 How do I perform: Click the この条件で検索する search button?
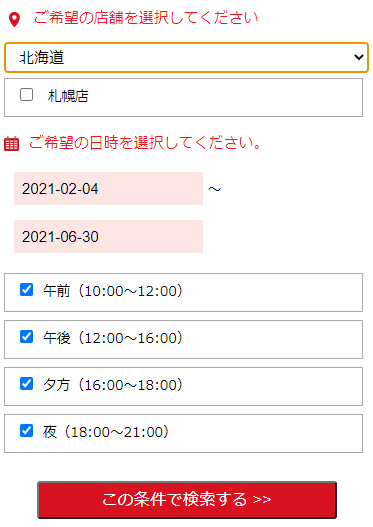click(187, 500)
